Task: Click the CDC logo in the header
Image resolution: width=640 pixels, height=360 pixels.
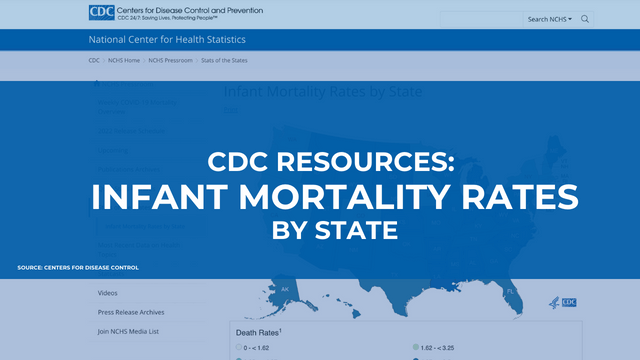Action: tap(101, 13)
